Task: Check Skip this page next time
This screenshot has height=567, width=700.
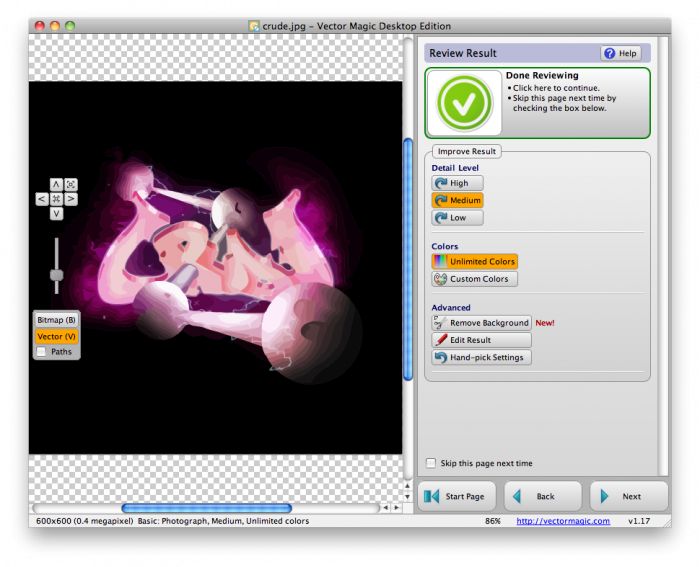Action: point(431,463)
